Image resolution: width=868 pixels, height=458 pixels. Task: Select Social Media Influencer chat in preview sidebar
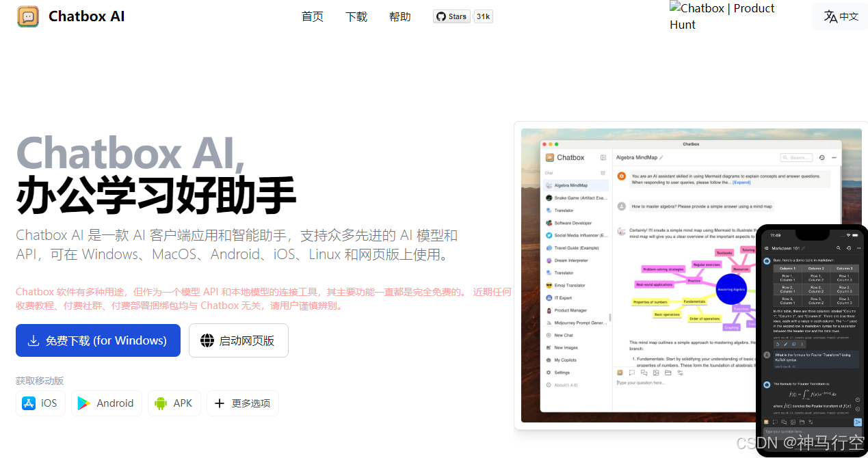[x=576, y=235]
